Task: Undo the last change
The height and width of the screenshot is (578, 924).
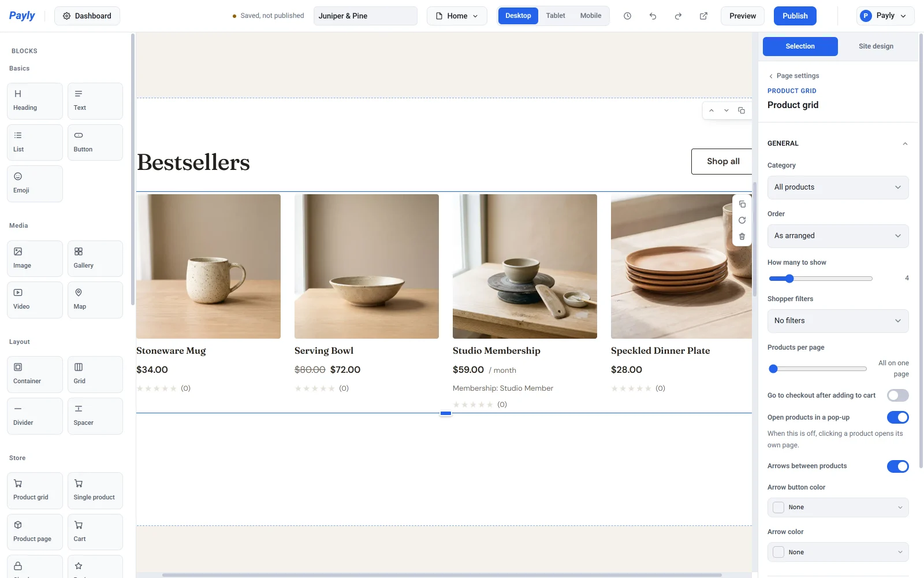Action: point(653,16)
